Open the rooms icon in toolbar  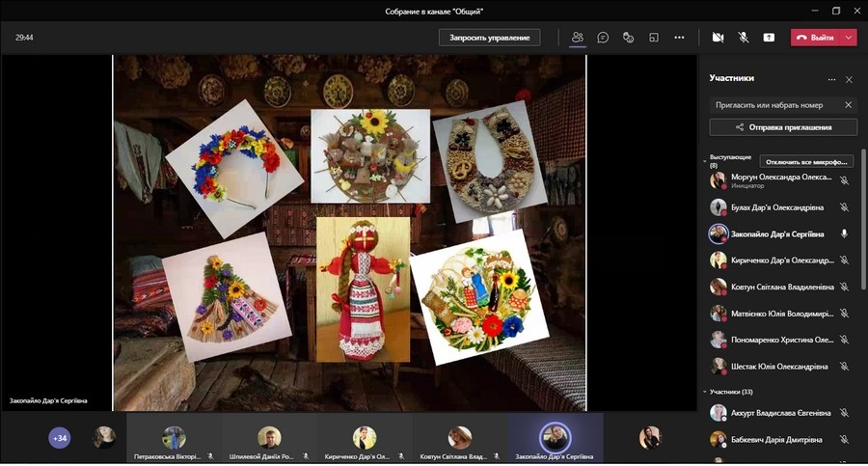653,38
